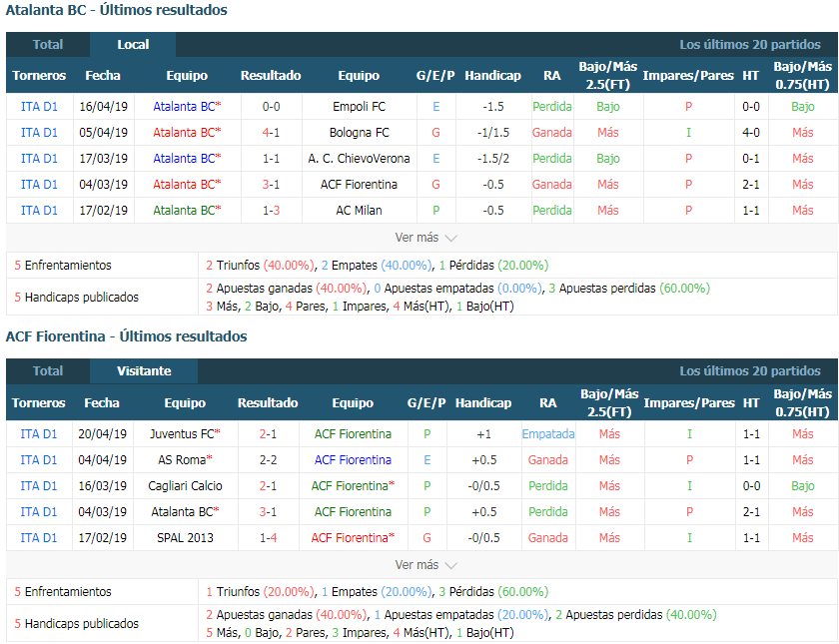Open ITA D1 league for 05/04/19 match
The image size is (839, 644).
(x=39, y=133)
